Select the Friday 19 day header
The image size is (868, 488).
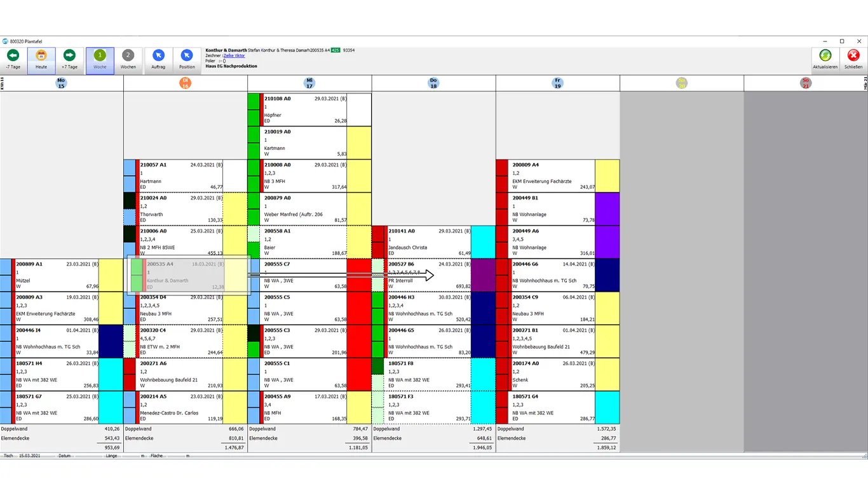tap(557, 83)
